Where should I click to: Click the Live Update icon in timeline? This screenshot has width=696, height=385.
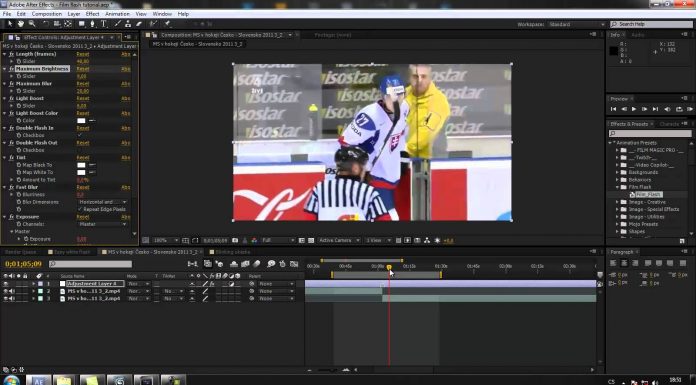207,264
